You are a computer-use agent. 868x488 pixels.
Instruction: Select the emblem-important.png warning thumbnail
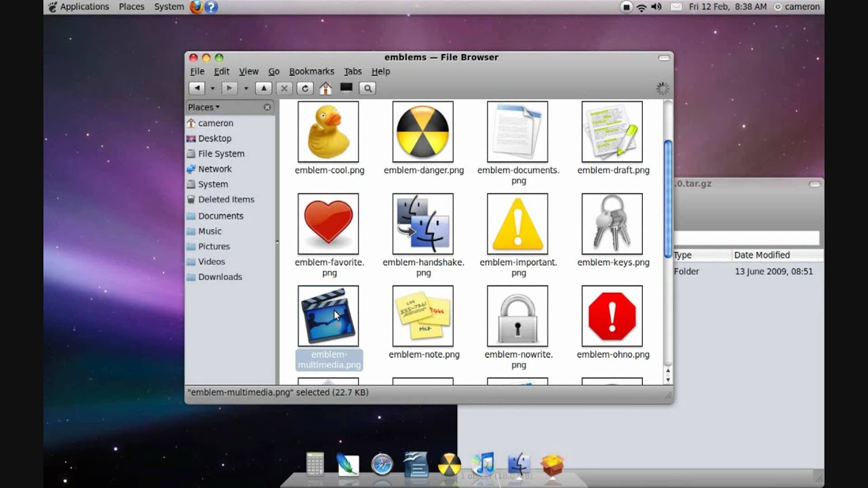pos(517,224)
